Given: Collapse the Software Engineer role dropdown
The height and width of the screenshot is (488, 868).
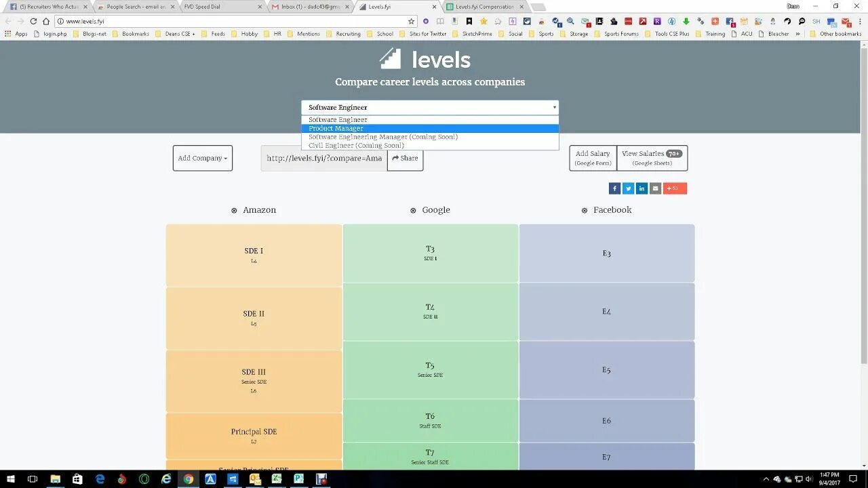Looking at the screenshot, I should (430, 107).
